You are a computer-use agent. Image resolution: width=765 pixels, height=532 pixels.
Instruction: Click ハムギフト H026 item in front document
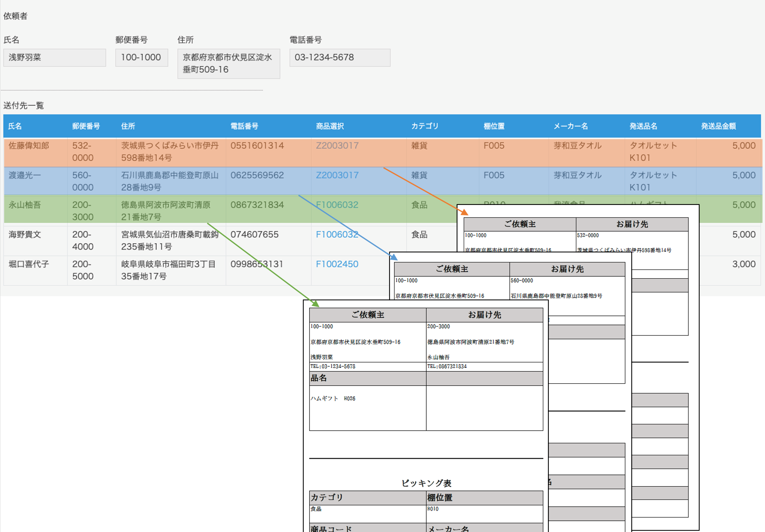click(333, 399)
